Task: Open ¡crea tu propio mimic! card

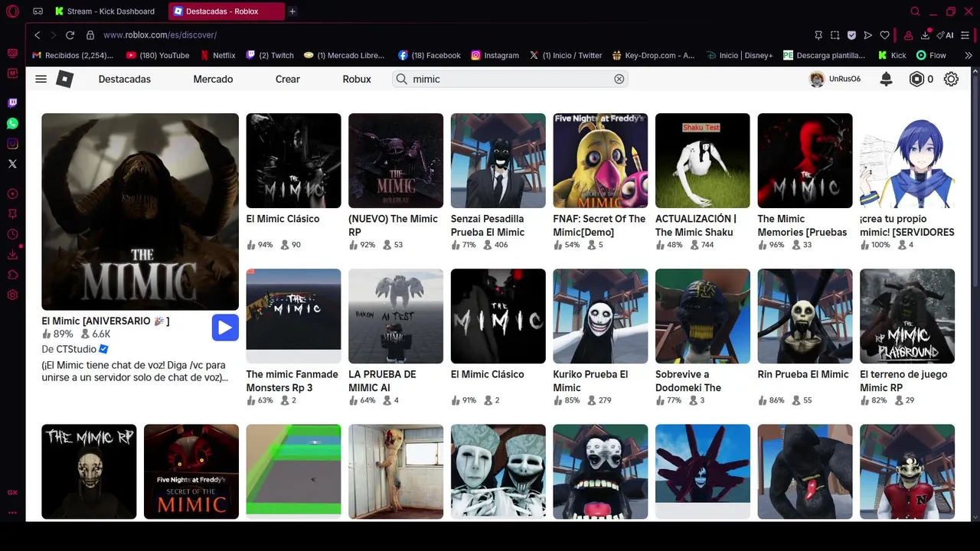Action: [x=907, y=182]
